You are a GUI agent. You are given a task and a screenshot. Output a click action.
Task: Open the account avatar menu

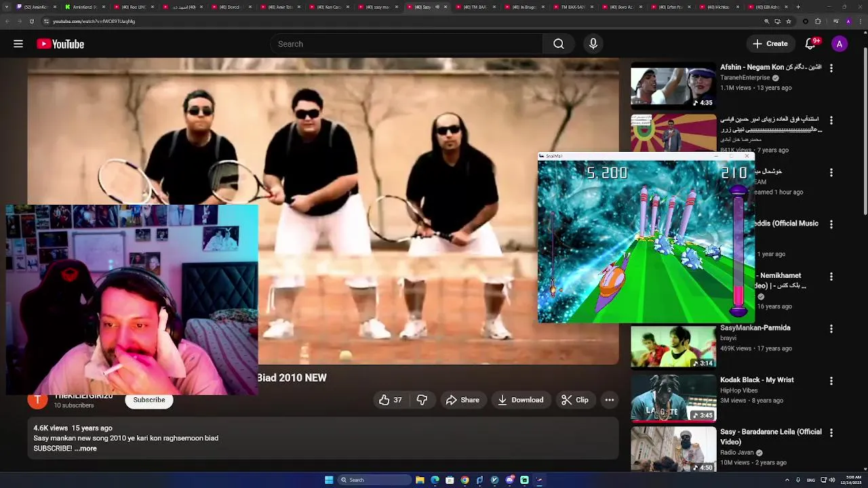[x=840, y=44]
